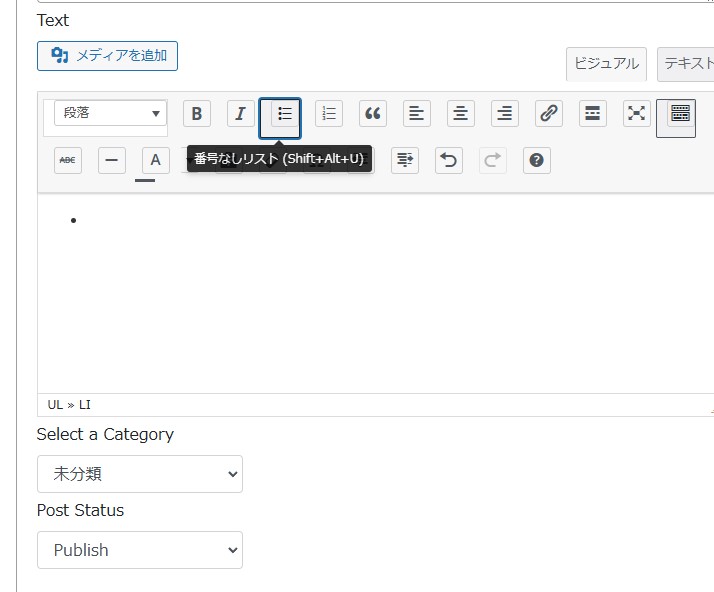This screenshot has height=592, width=714.
Task: Switch to the ビジュアル tab
Action: [606, 64]
